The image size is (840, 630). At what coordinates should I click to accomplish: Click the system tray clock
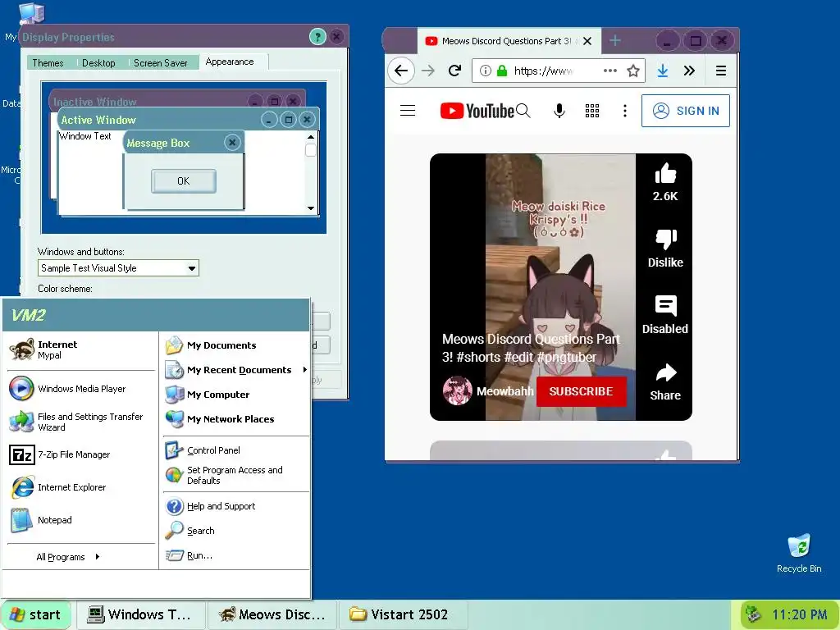click(799, 614)
